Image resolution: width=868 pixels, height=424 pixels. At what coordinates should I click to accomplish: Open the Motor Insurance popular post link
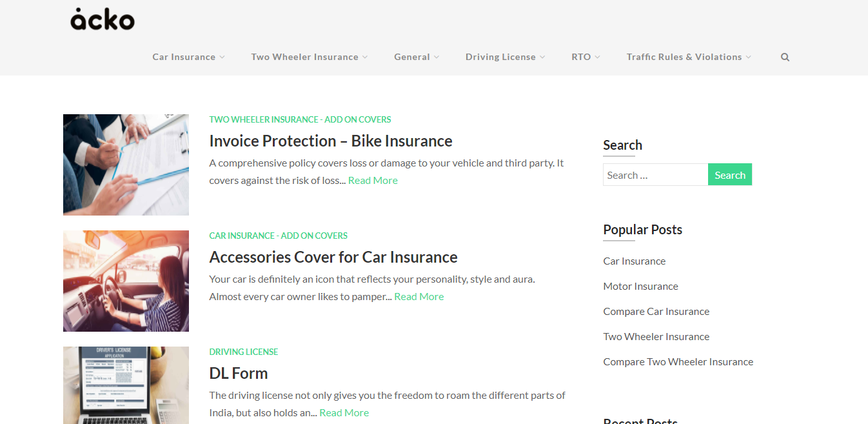point(640,286)
